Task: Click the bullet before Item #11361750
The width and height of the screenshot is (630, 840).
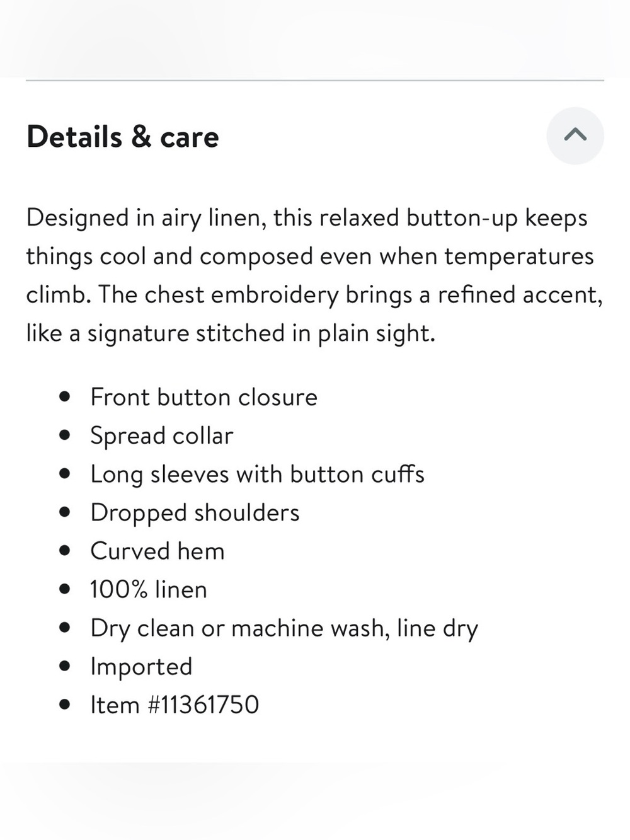Action: point(64,705)
